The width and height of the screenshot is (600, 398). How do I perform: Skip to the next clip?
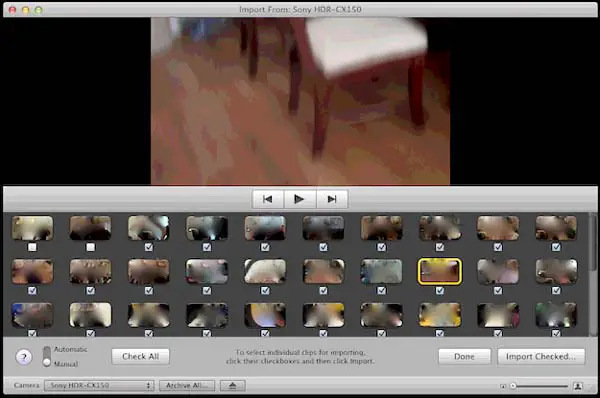point(332,199)
